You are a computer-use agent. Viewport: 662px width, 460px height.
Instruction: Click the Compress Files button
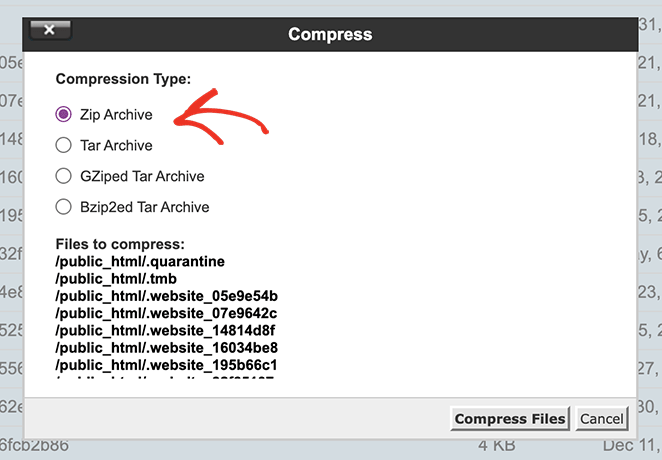(510, 419)
